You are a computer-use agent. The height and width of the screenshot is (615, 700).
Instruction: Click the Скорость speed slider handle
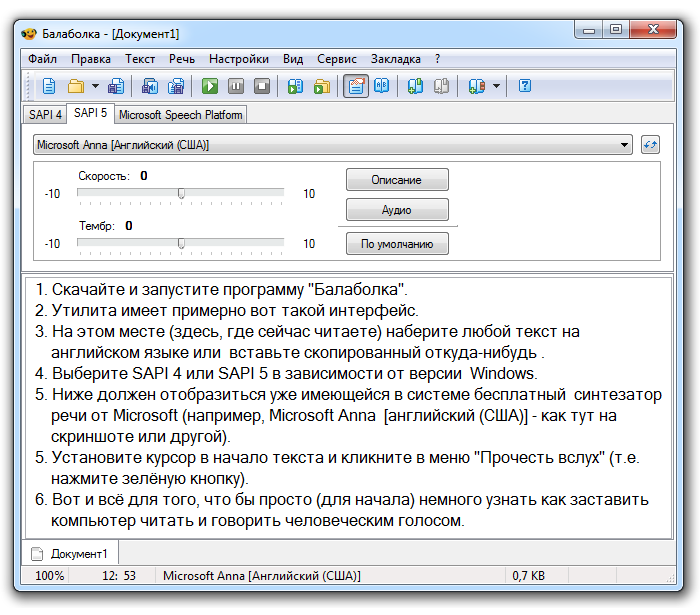[181, 193]
